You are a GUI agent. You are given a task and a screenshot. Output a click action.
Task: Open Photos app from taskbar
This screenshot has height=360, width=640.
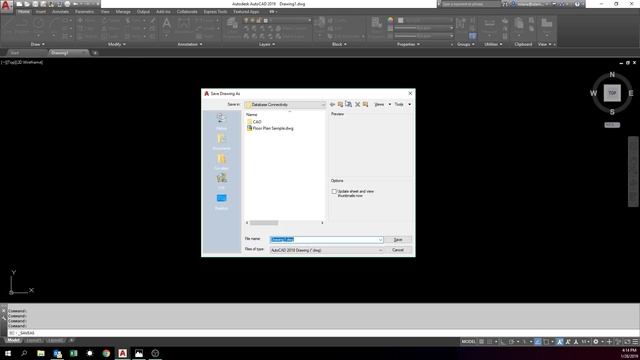[139, 353]
